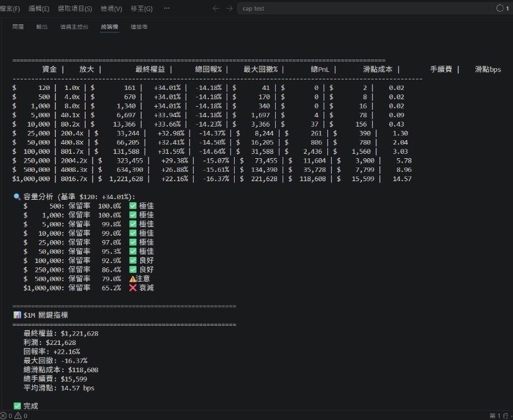Click the 8016.7x multiplier cell
The width and height of the screenshot is (513, 420).
point(74,179)
